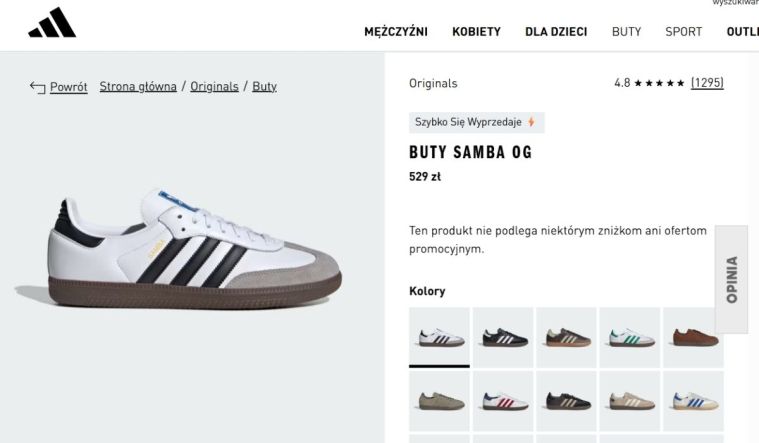Go to Strona główna breadcrumb
Screen dimensions: 759x443
tap(138, 87)
